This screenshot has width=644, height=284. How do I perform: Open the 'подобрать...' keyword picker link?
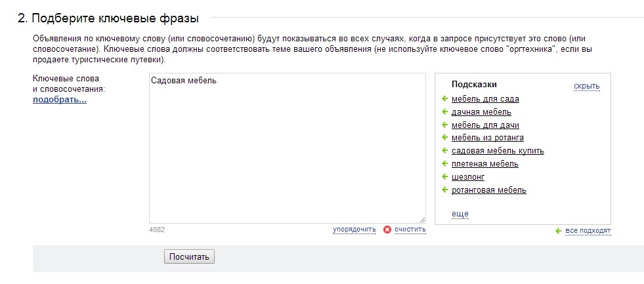click(x=60, y=100)
